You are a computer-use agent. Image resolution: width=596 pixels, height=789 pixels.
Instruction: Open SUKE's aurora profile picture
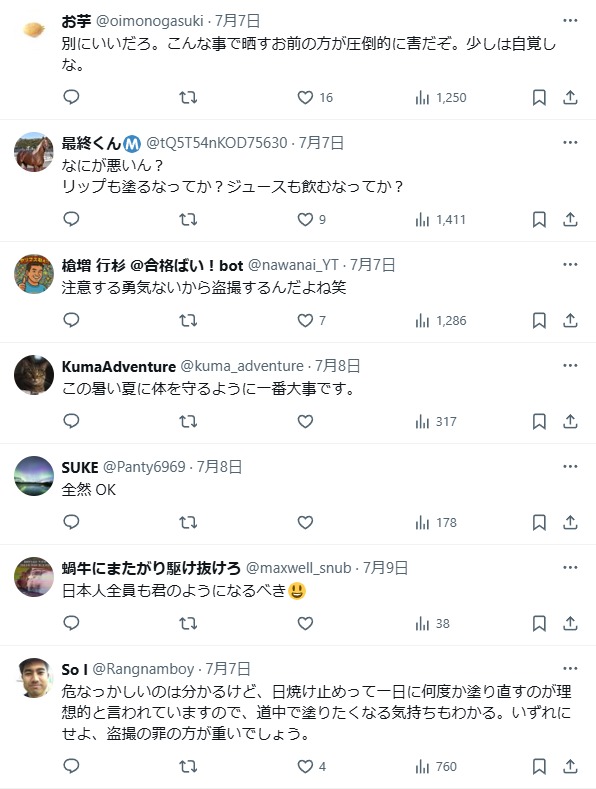click(x=34, y=476)
